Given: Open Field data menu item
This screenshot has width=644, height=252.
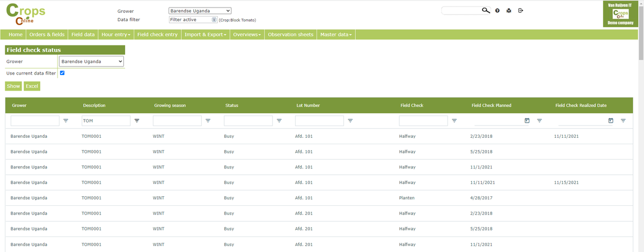Looking at the screenshot, I should pos(83,35).
